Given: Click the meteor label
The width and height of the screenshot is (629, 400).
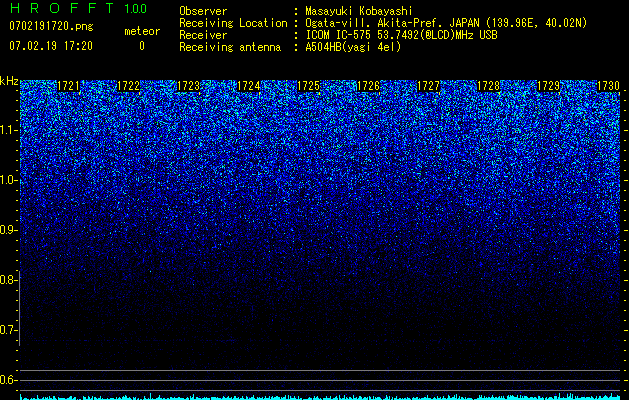Looking at the screenshot, I should [142, 31].
